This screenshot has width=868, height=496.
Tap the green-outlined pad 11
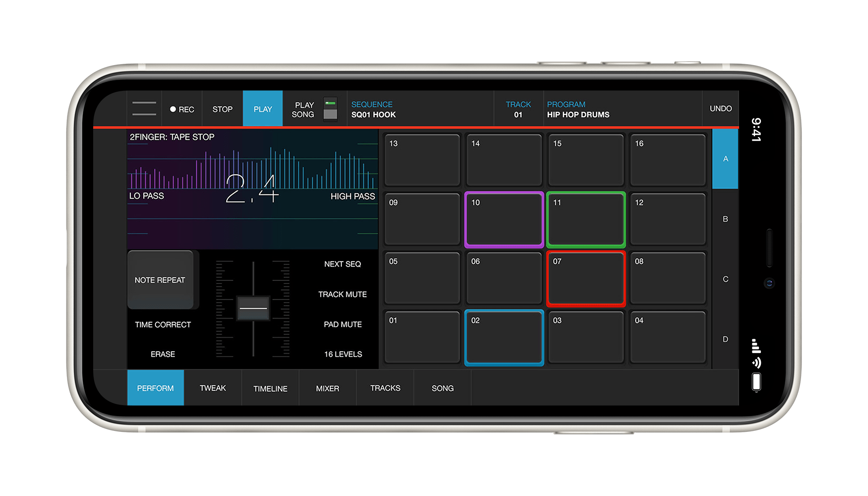coord(586,220)
